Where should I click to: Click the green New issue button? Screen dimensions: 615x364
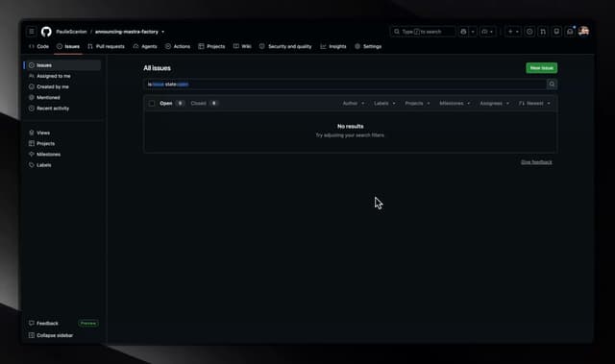(x=541, y=68)
